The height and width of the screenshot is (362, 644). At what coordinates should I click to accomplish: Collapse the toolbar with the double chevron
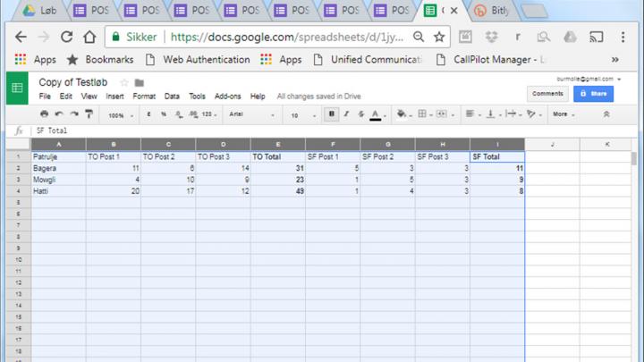tap(606, 114)
